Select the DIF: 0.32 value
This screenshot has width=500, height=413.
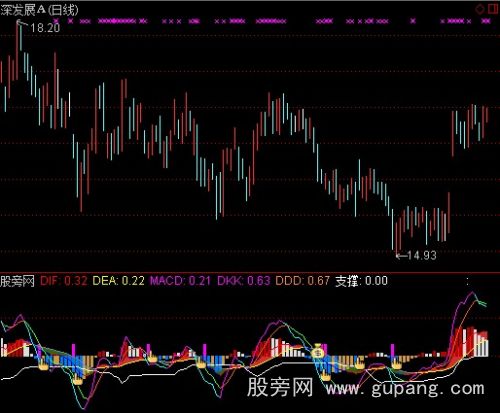64,281
